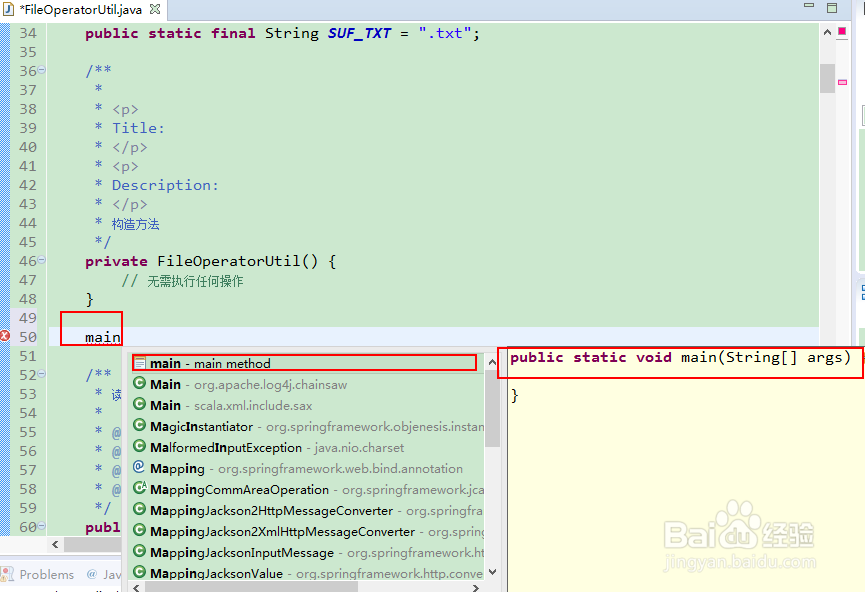Viewport: 865px width, 592px height.
Task: Collapse the constructor fold at line 46
Action: pyautogui.click(x=42, y=260)
